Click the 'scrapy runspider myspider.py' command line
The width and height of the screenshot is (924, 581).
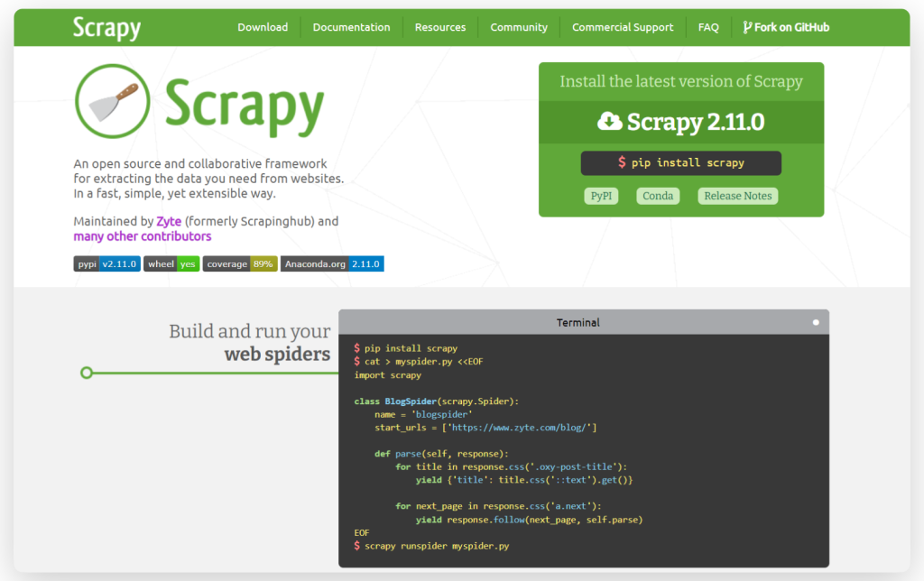point(431,546)
